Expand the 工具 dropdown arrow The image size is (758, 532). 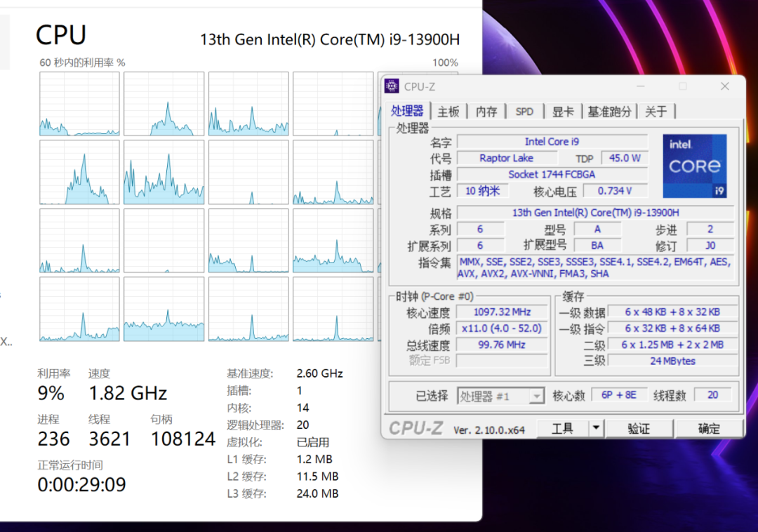click(596, 428)
